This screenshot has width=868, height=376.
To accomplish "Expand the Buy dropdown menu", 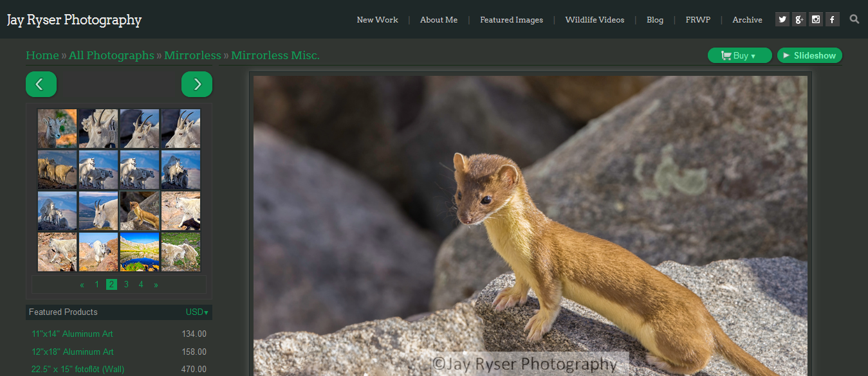I will [x=739, y=56].
